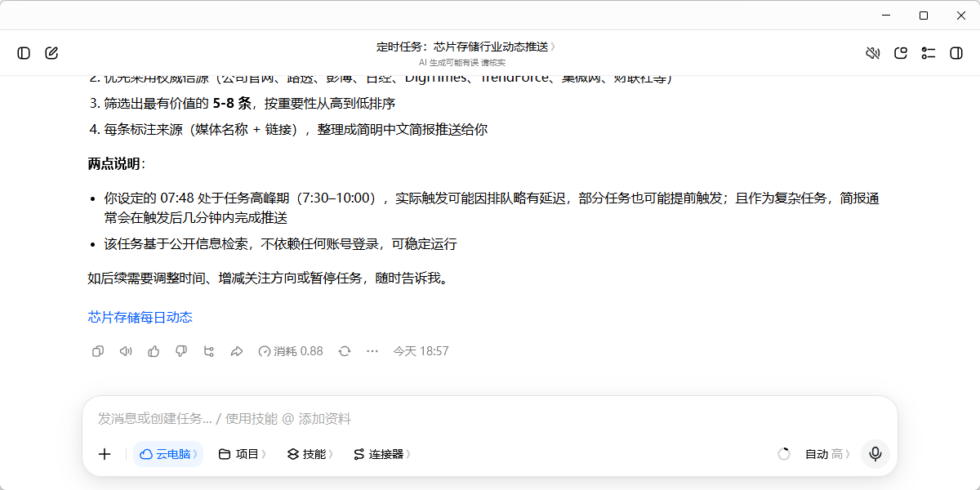
Task: Open the task list icon in the header
Action: tap(929, 53)
